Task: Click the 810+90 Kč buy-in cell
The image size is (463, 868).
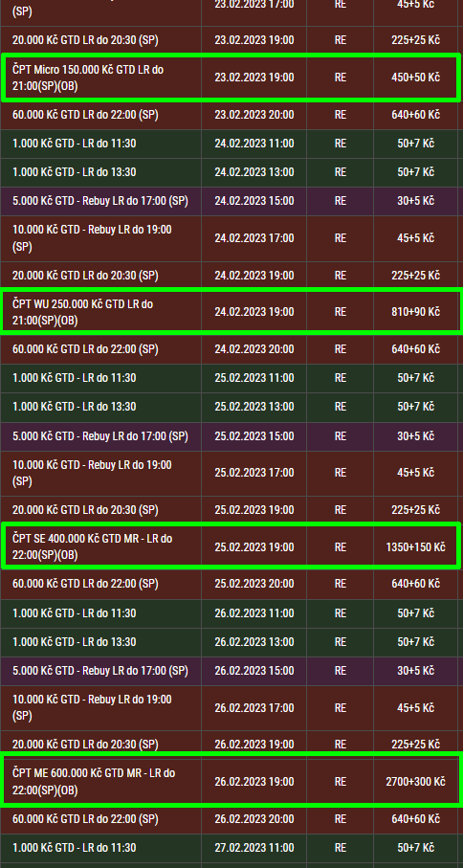Action: (415, 312)
